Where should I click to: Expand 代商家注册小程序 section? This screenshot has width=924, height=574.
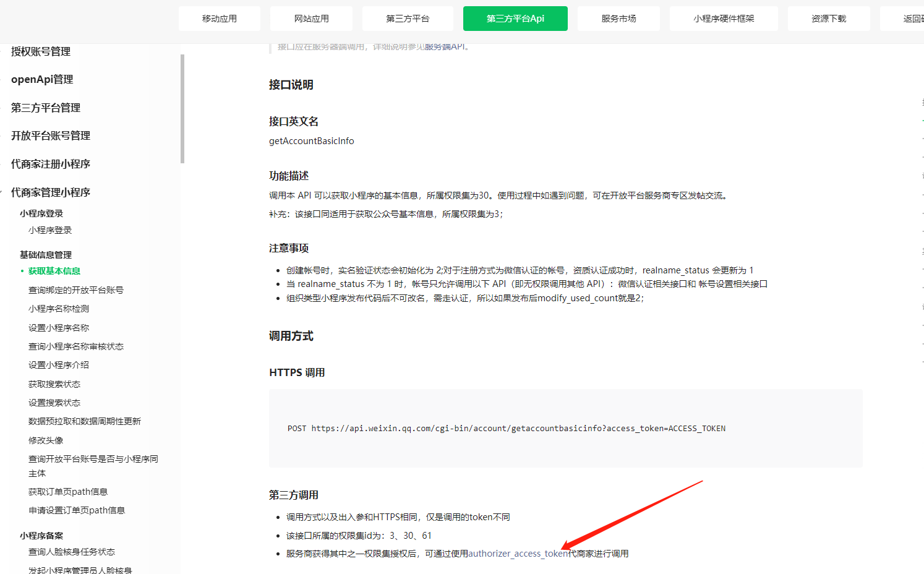(x=51, y=164)
